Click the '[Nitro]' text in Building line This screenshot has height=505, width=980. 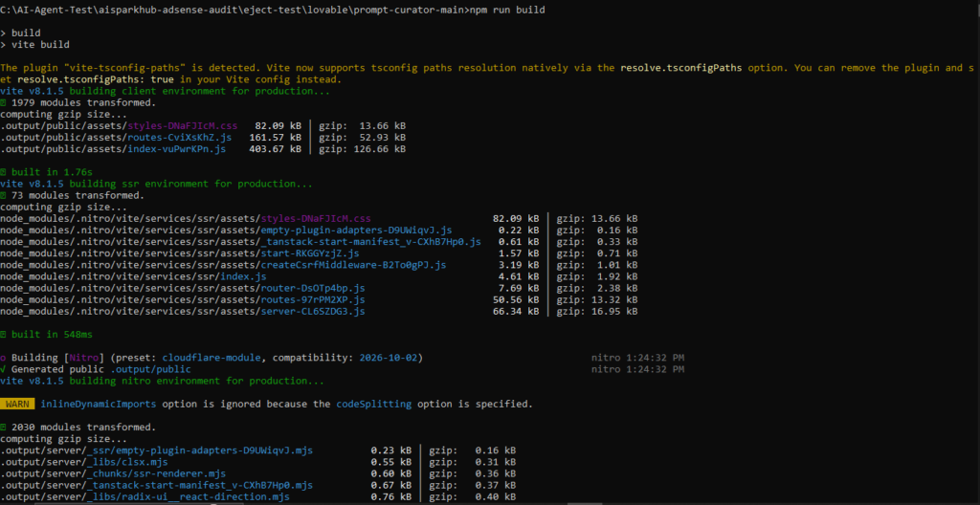point(84,358)
